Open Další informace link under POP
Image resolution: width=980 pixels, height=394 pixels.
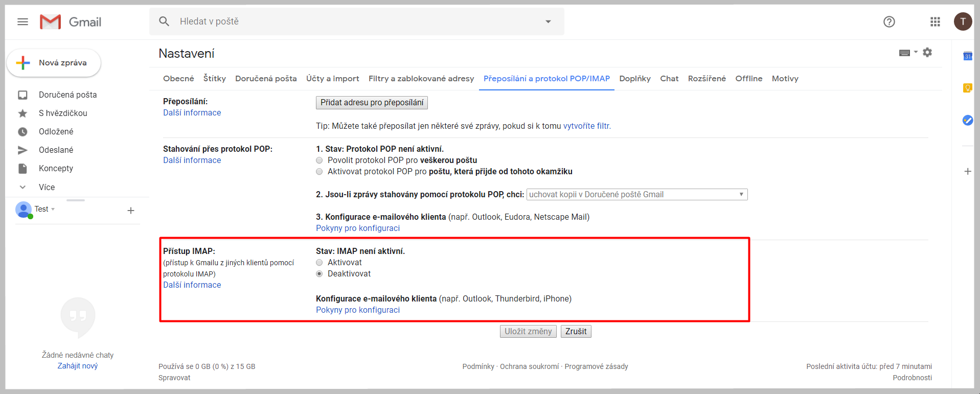click(192, 160)
